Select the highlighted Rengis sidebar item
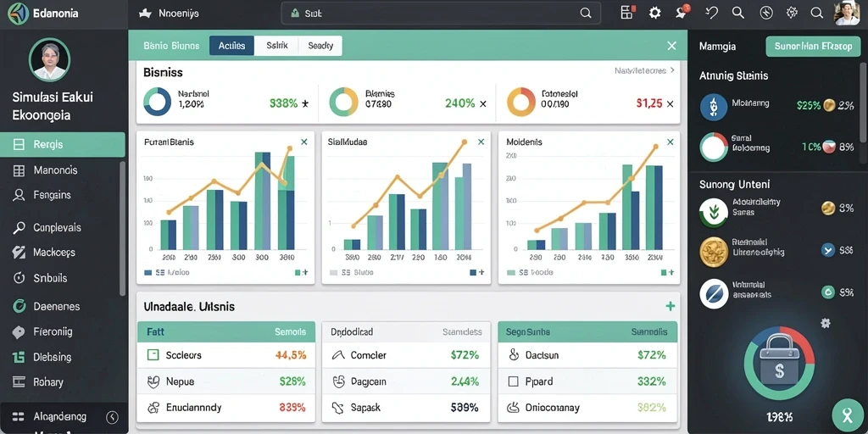The width and height of the screenshot is (868, 434). click(63, 144)
